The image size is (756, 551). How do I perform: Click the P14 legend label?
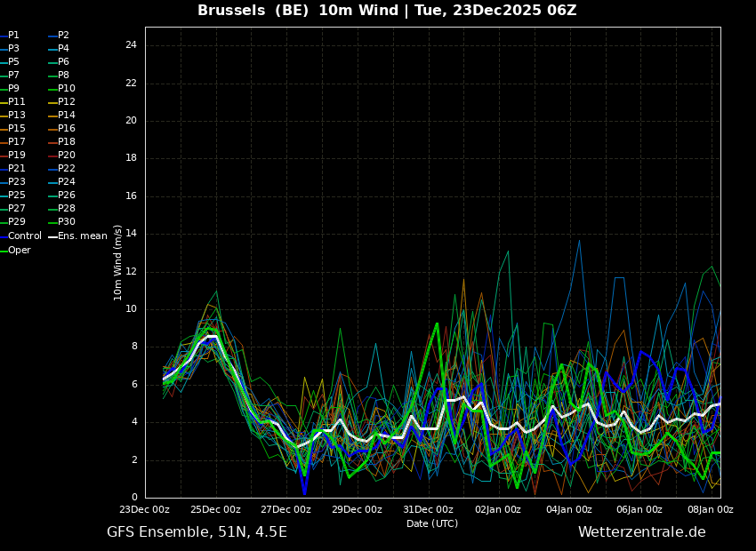point(66,116)
